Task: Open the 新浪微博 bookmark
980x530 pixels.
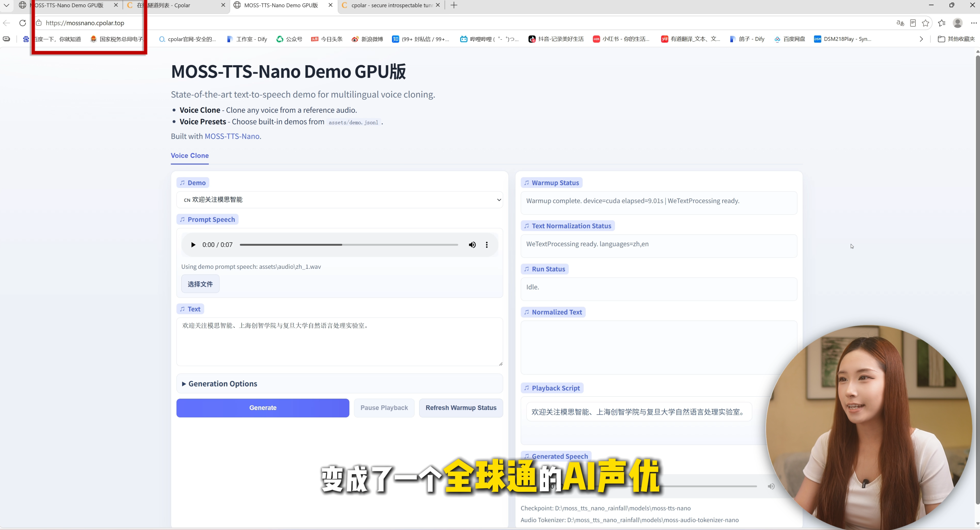Action: [x=367, y=39]
